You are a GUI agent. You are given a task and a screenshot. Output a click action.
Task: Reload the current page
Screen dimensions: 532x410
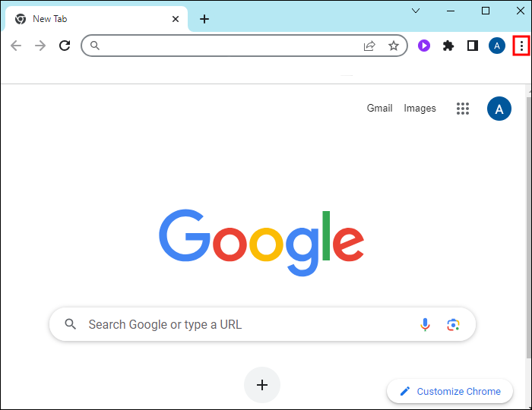[65, 46]
